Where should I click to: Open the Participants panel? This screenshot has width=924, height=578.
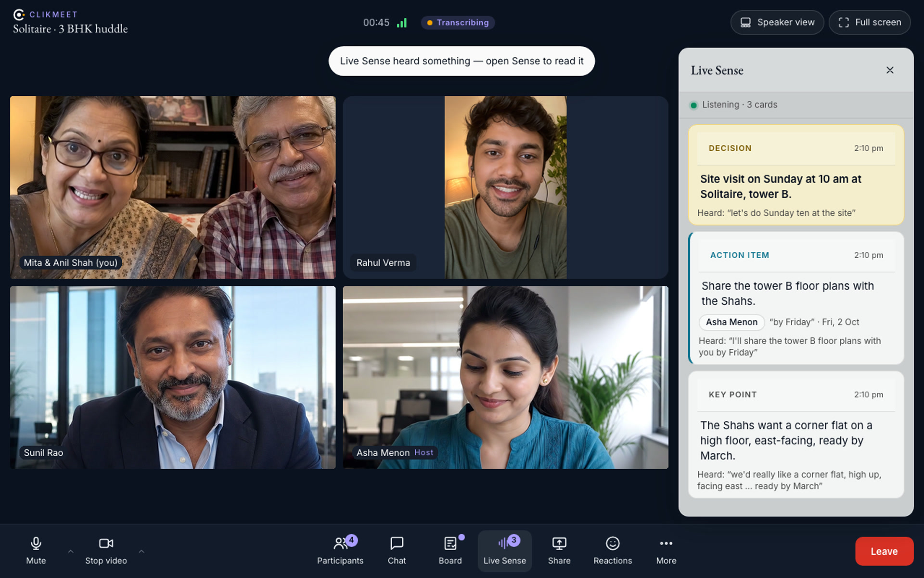click(x=340, y=551)
